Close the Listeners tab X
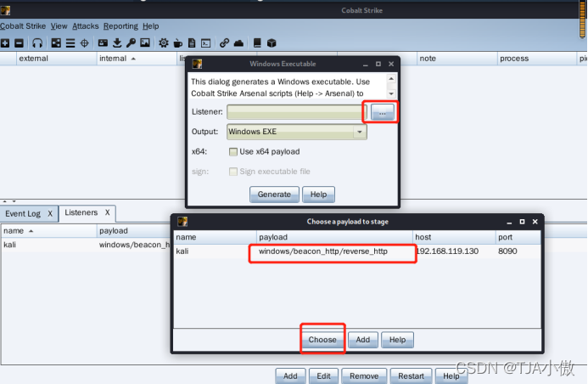 (107, 212)
